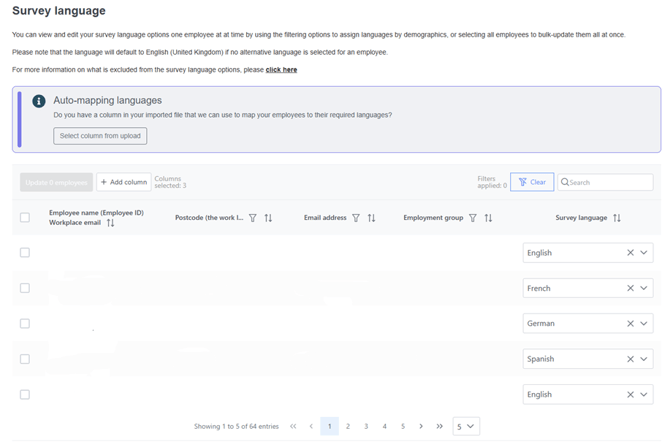The height and width of the screenshot is (442, 670).
Task: Open the 'click here' exclusions link
Action: [281, 70]
